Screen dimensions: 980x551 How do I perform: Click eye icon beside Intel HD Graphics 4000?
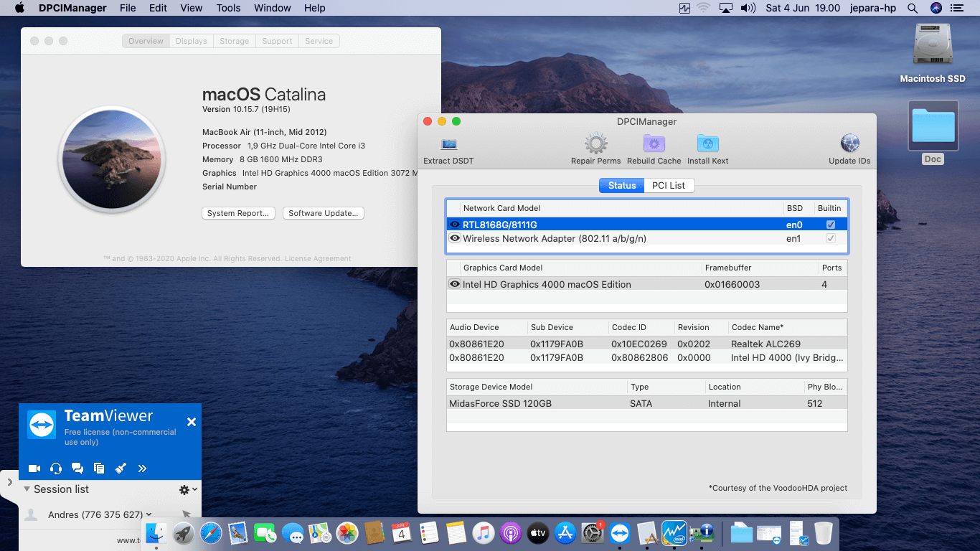pos(454,284)
